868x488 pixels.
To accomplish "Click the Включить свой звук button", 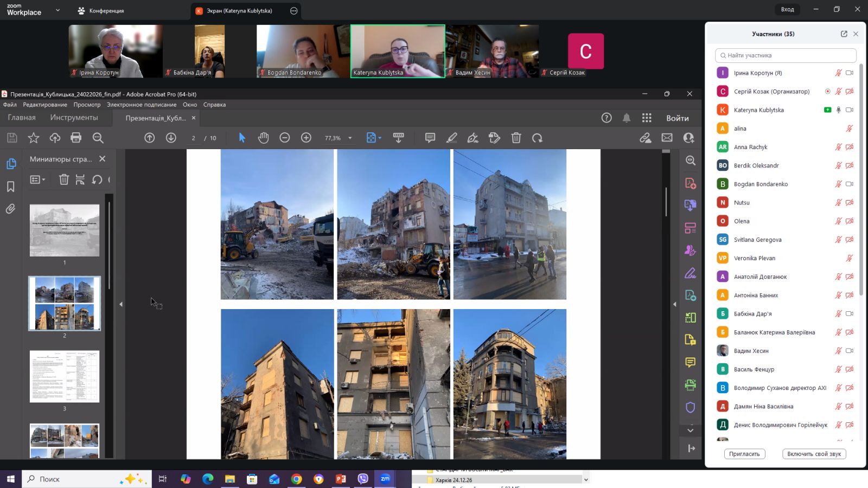I will [x=814, y=454].
